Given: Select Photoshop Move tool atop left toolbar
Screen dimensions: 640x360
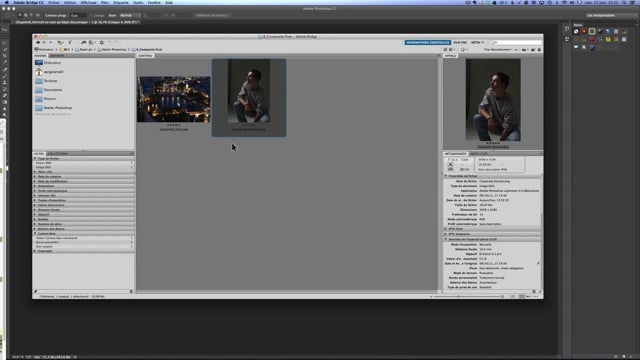Looking at the screenshot, I should pos(5,30).
